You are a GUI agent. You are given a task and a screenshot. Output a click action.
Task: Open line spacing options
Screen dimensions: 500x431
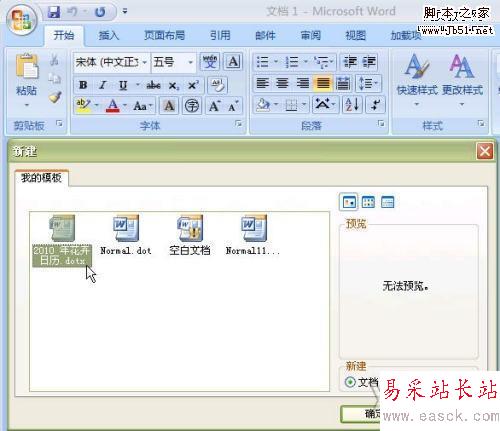[x=368, y=83]
